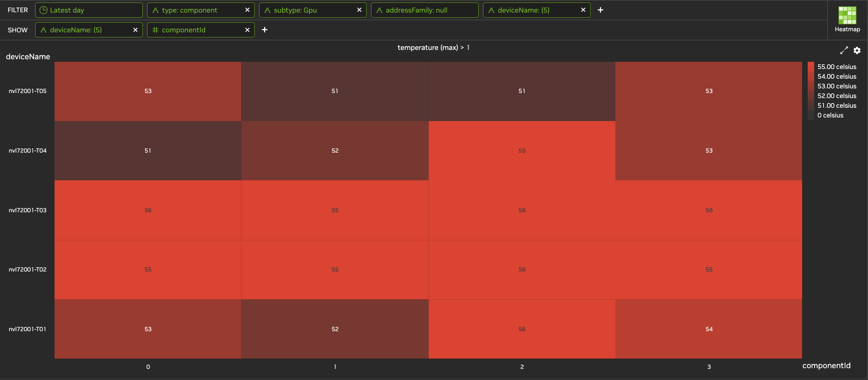This screenshot has width=868, height=380.
Task: Open the Heatmap visualization selector
Action: (847, 20)
